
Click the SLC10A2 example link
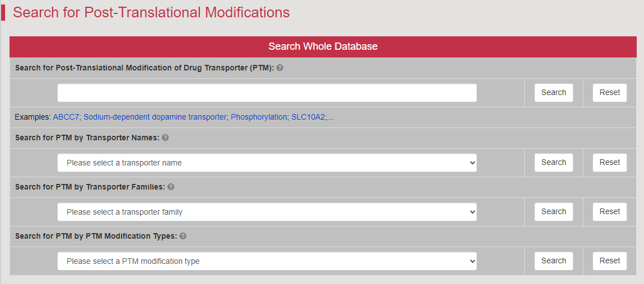pos(308,117)
